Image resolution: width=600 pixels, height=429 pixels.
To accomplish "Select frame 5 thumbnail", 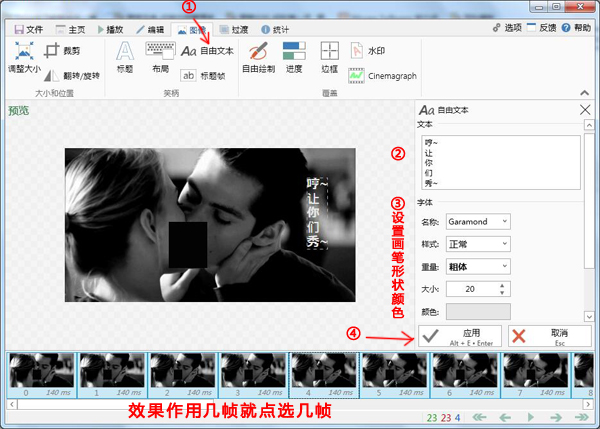I will pos(394,375).
